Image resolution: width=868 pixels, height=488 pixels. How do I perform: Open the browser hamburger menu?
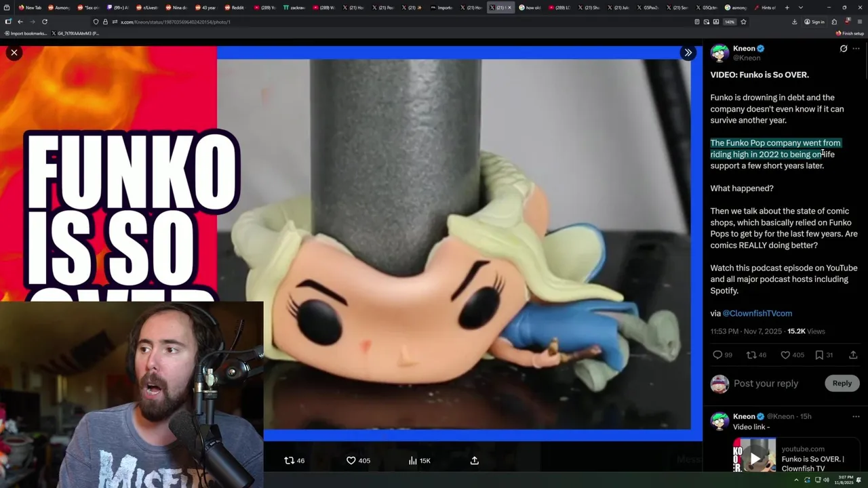point(860,22)
